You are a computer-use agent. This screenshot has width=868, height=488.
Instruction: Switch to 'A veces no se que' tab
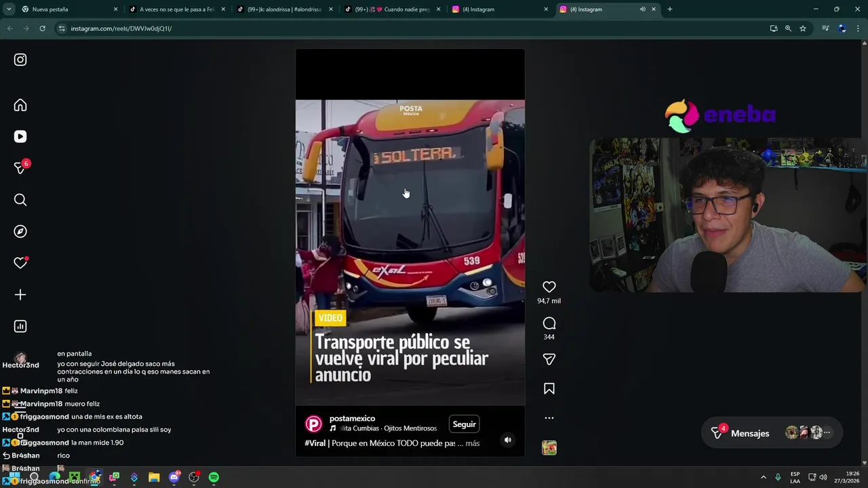(176, 9)
